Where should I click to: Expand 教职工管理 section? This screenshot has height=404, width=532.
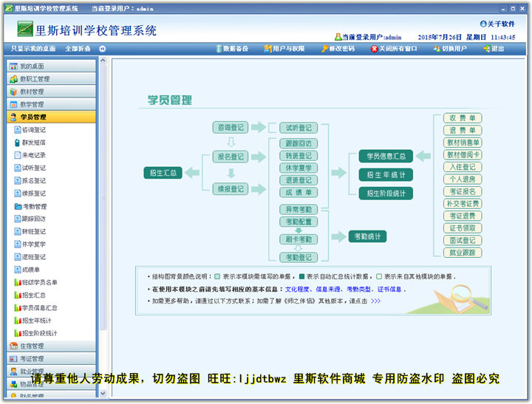(x=51, y=79)
